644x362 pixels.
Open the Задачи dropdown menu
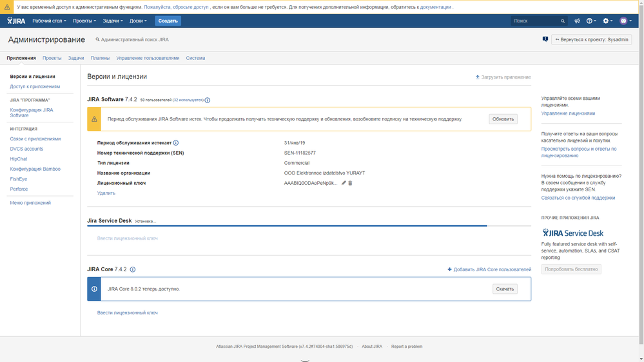(113, 21)
